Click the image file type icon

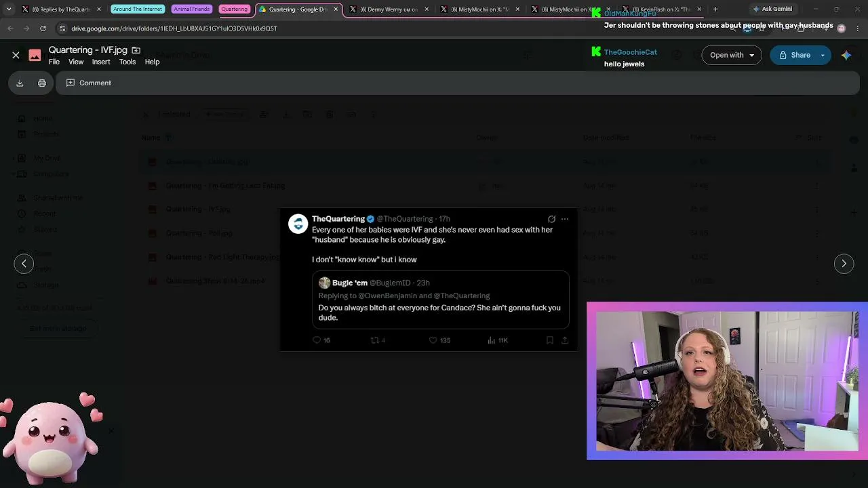pos(35,55)
